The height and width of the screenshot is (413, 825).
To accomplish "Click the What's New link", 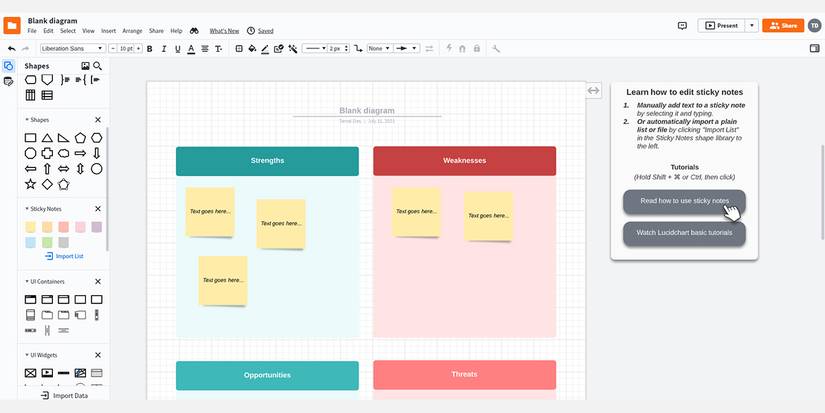I will click(224, 31).
